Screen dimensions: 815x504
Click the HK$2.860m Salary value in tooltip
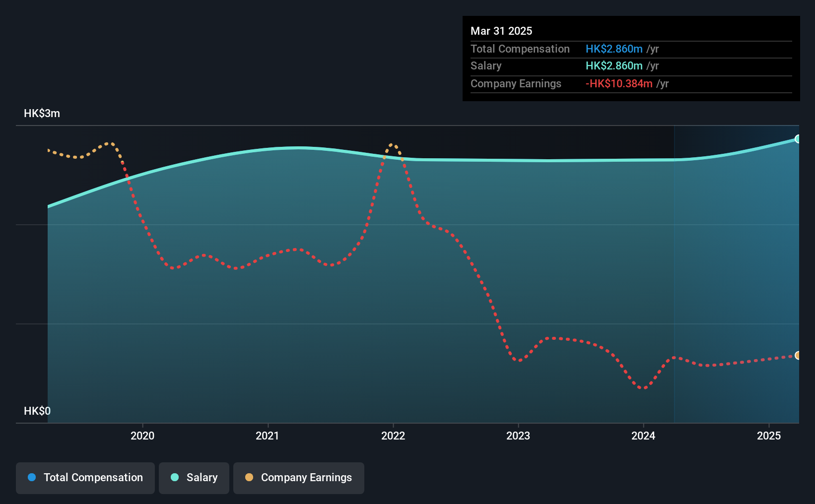614,65
